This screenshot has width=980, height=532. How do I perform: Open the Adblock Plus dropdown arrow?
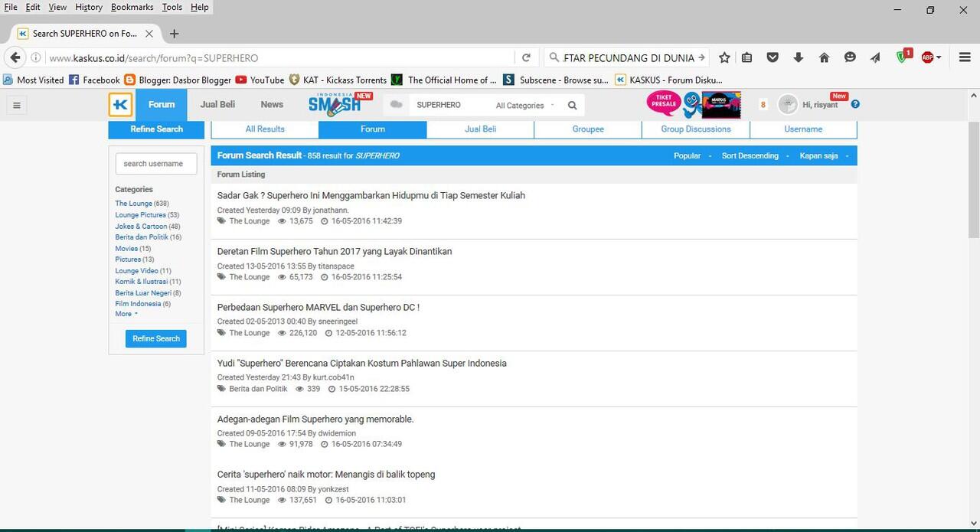[x=939, y=57]
